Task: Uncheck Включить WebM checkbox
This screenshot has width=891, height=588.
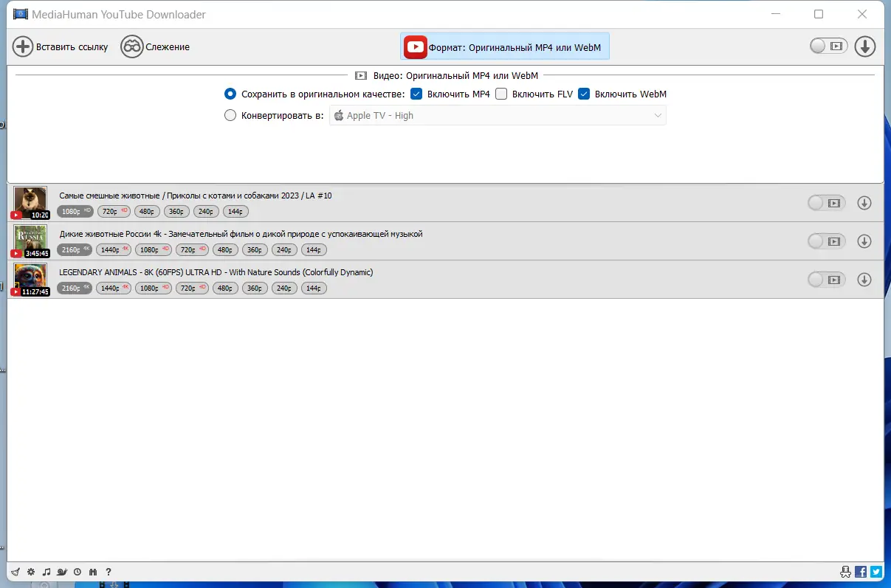Action: 584,94
